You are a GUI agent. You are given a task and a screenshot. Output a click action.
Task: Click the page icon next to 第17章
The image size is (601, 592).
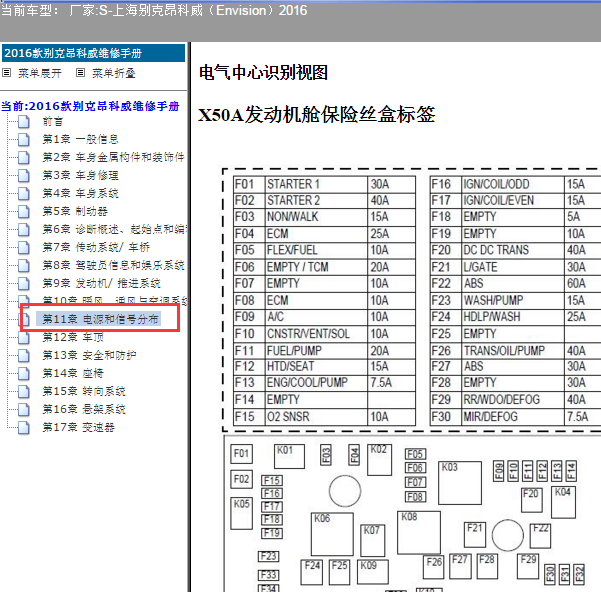point(24,427)
